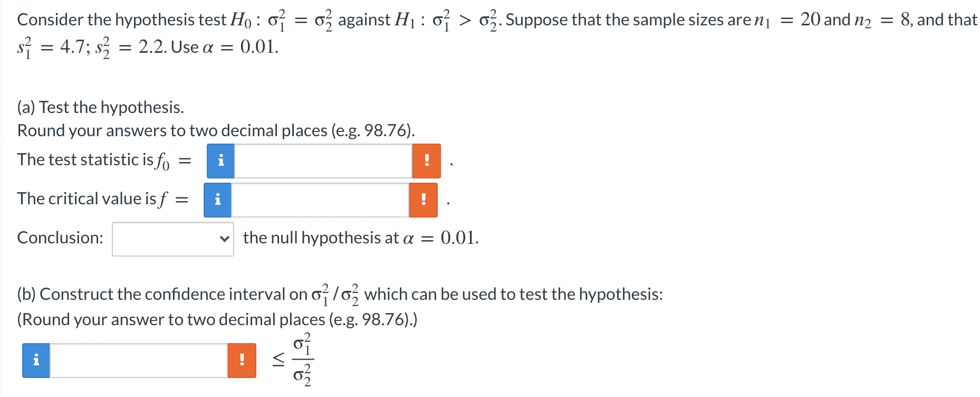The width and height of the screenshot is (980, 397).
Task: Click 'the null hypothesis at α = 0.01' text
Action: point(361,238)
